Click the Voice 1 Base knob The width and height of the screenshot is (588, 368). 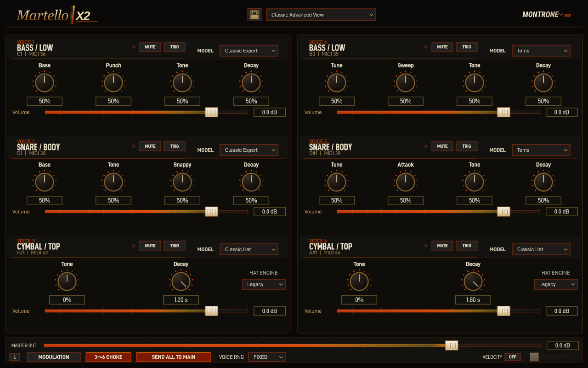tap(45, 83)
